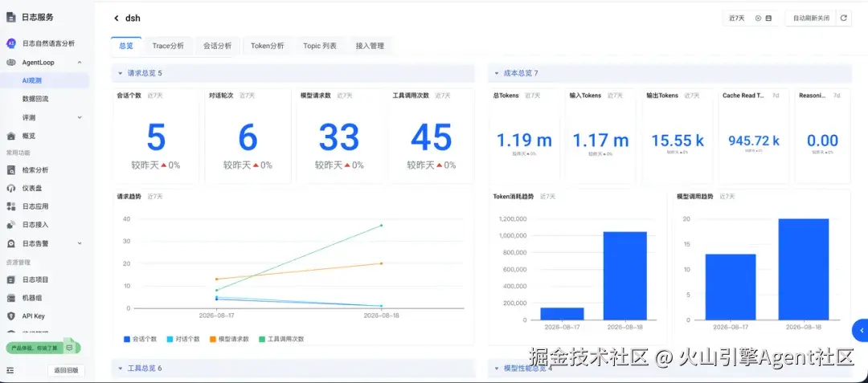Click the 日志服务 logo icon
868x383 pixels.
(11, 17)
